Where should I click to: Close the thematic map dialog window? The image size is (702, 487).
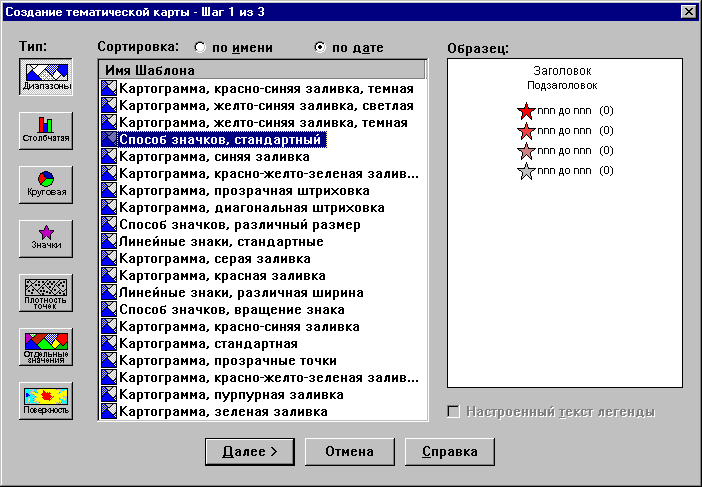coord(687,11)
